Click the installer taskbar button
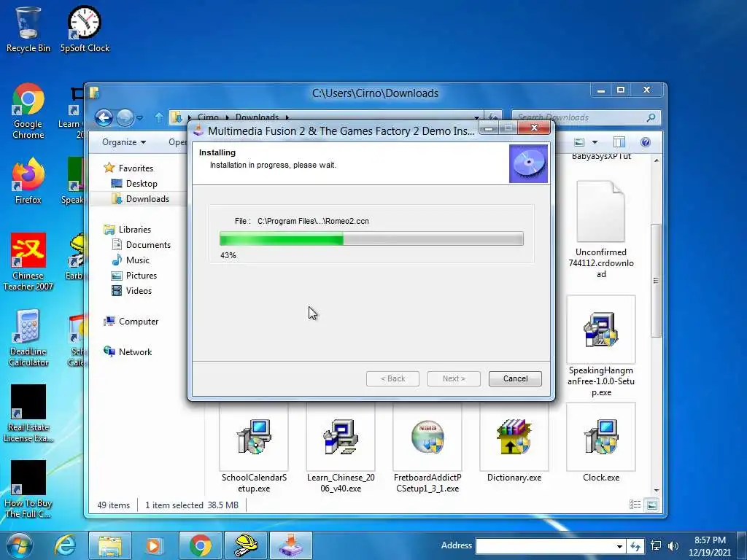This screenshot has width=747, height=560. point(291,545)
